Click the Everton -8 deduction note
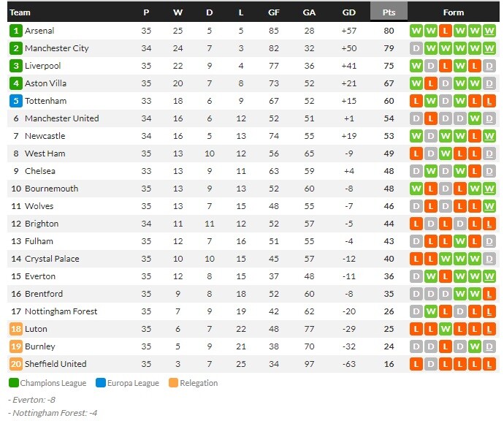 (31, 400)
